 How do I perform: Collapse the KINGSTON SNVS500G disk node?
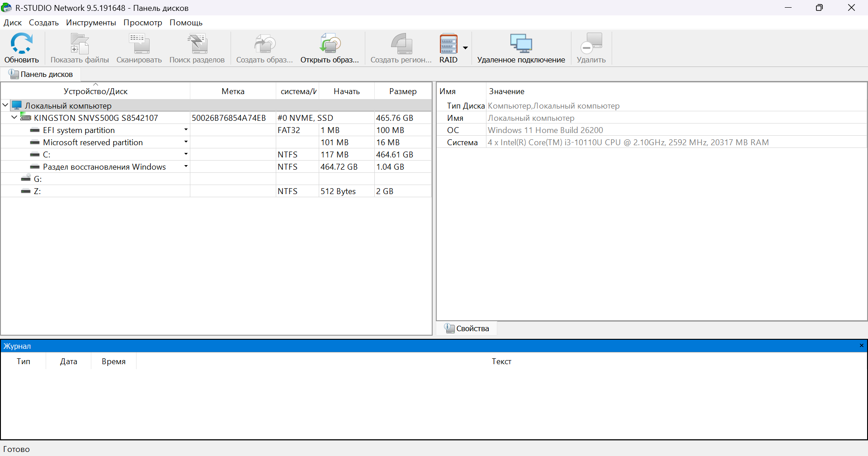[x=14, y=118]
